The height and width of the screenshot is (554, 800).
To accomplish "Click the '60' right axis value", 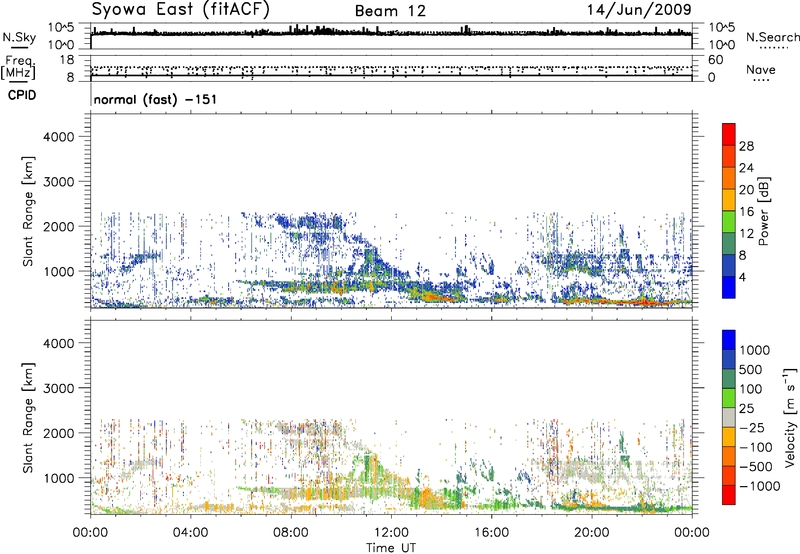I will click(x=715, y=60).
